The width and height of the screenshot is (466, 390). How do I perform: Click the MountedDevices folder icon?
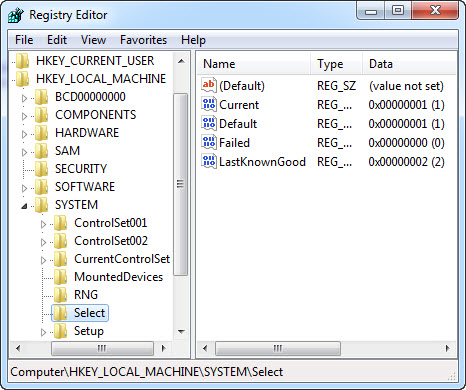[x=61, y=277]
